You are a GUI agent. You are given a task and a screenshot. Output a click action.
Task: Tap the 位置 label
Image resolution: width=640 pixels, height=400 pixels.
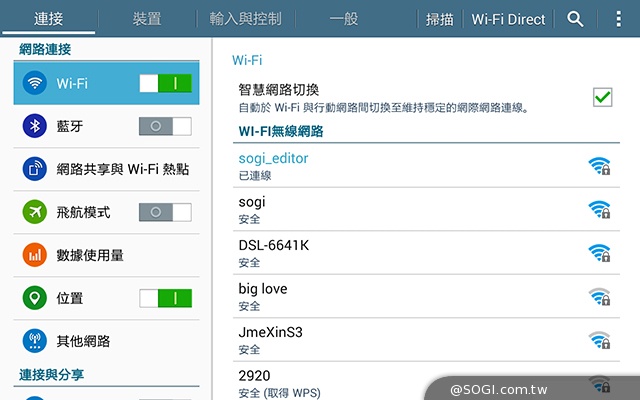click(70, 298)
